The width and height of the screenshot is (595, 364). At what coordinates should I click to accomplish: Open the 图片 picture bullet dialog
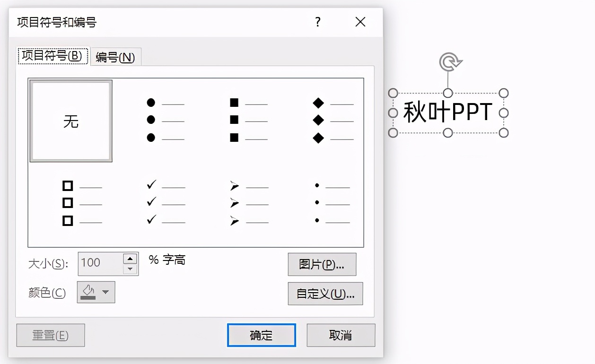click(x=322, y=264)
